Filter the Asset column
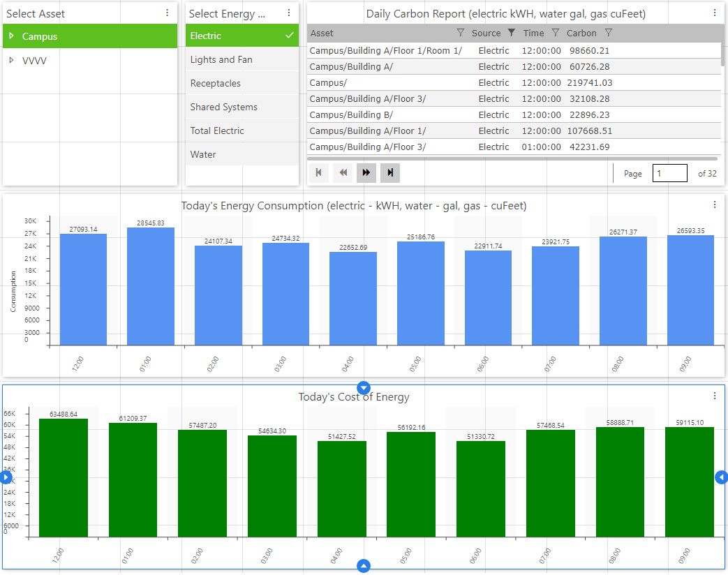728x575 pixels. pos(460,33)
